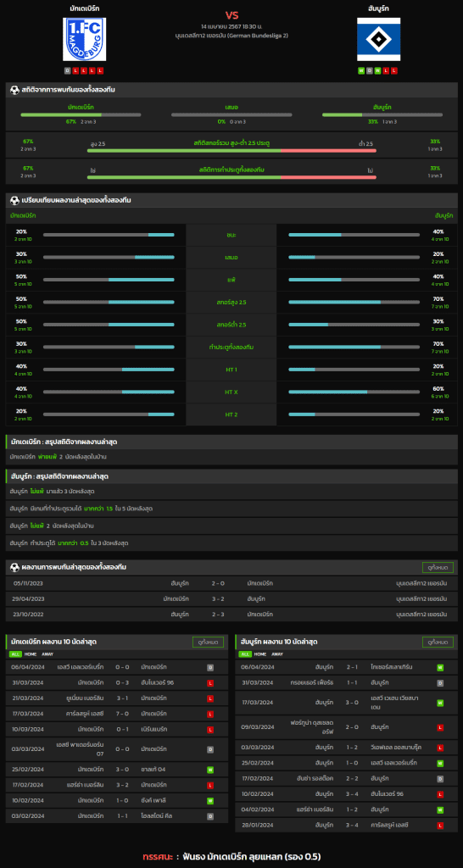Click the ทำประตูทั้งสองทีม comparison row label
The image size is (463, 868).
(231, 347)
